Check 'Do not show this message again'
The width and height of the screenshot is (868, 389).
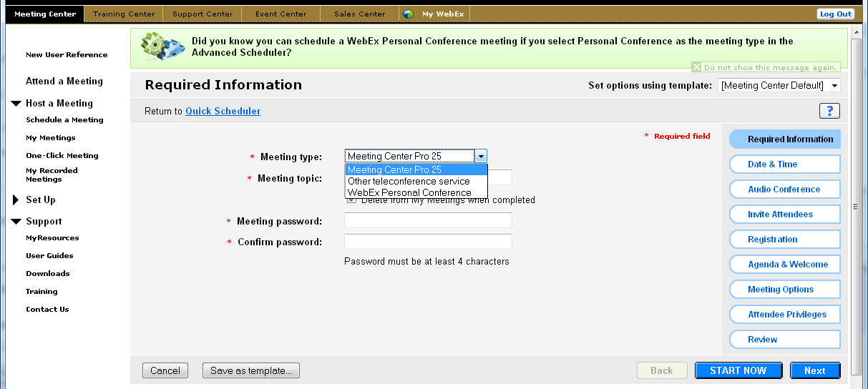tap(696, 67)
